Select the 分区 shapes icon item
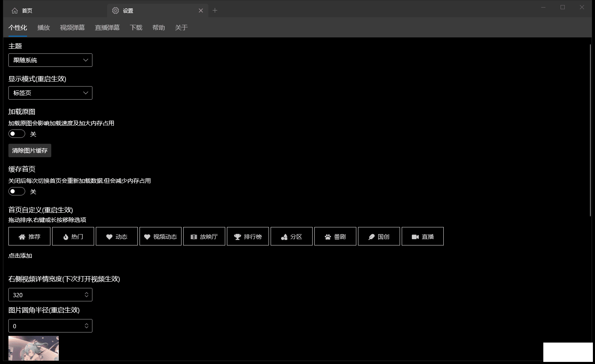Image resolution: width=595 pixels, height=364 pixels. 292,236
